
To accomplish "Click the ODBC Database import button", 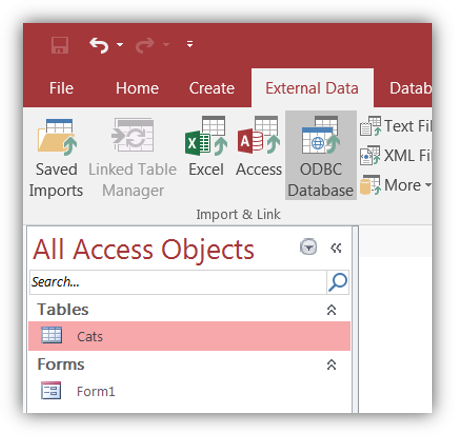I will 321,156.
